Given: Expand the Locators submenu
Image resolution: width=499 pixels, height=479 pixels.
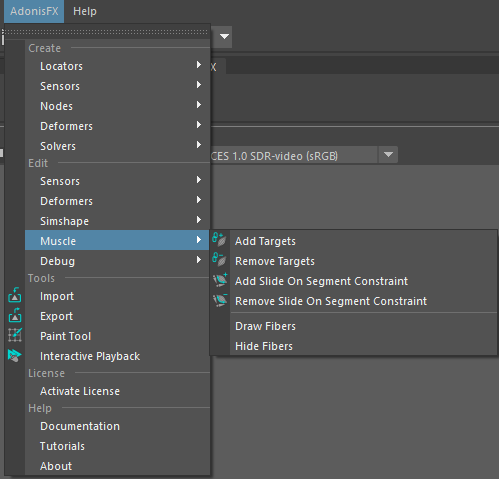Looking at the screenshot, I should click(117, 66).
